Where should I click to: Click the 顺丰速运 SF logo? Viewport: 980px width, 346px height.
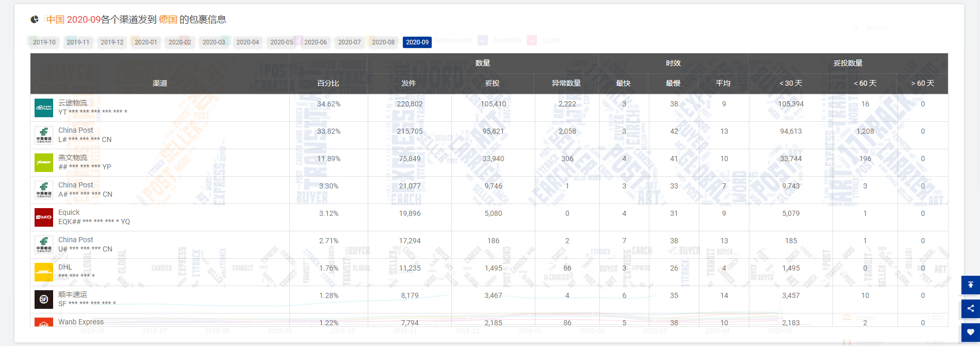(44, 300)
